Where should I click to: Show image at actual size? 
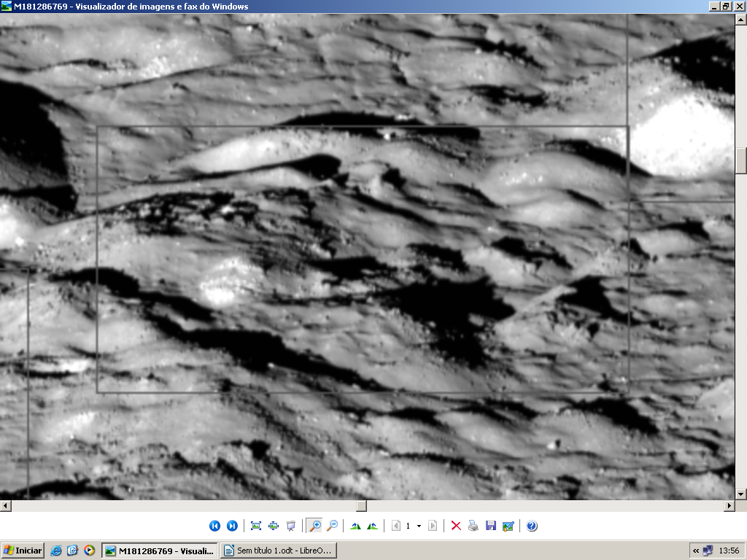[x=274, y=526]
